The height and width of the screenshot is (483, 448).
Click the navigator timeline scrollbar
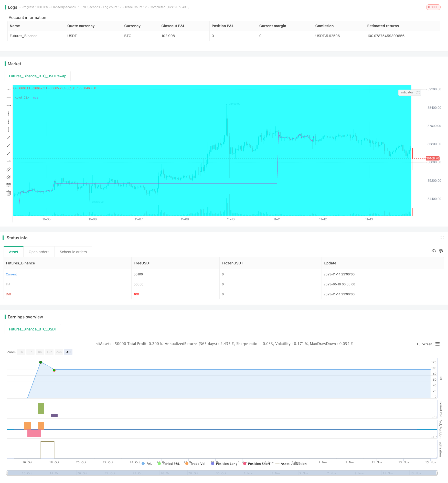click(x=222, y=473)
